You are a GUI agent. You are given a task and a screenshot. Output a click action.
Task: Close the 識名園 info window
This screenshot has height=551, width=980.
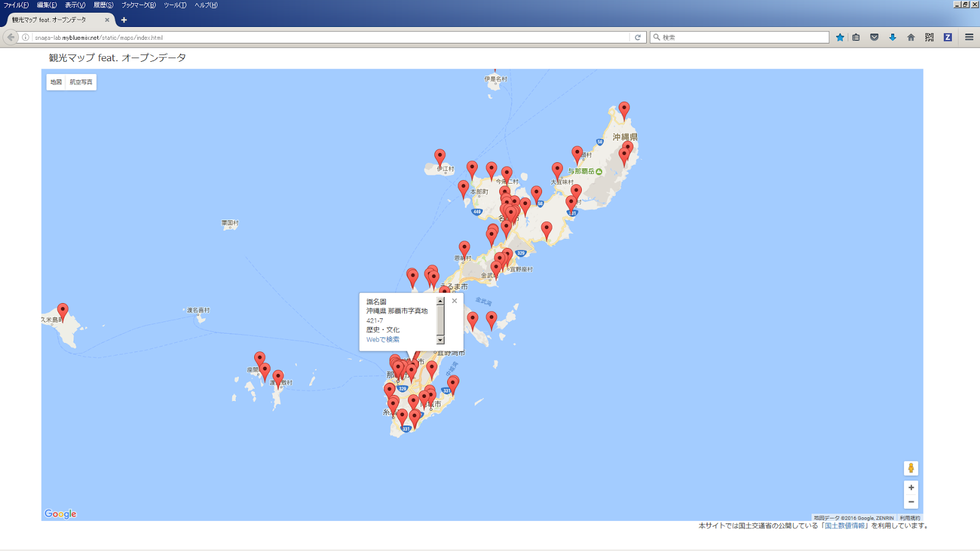(x=454, y=301)
